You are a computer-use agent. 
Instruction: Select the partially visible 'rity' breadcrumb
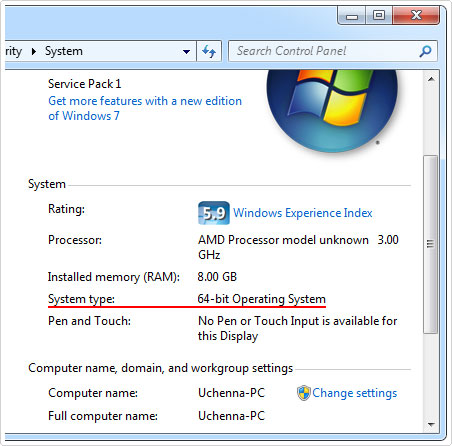coord(14,51)
